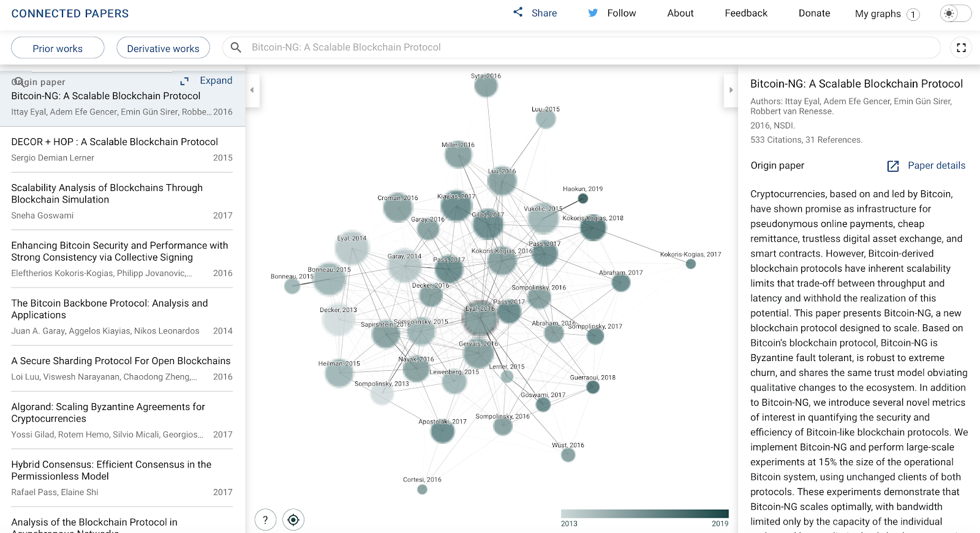Click the Abraham, 2017 graph node
Viewport: 980px width, 533px height.
tap(621, 282)
